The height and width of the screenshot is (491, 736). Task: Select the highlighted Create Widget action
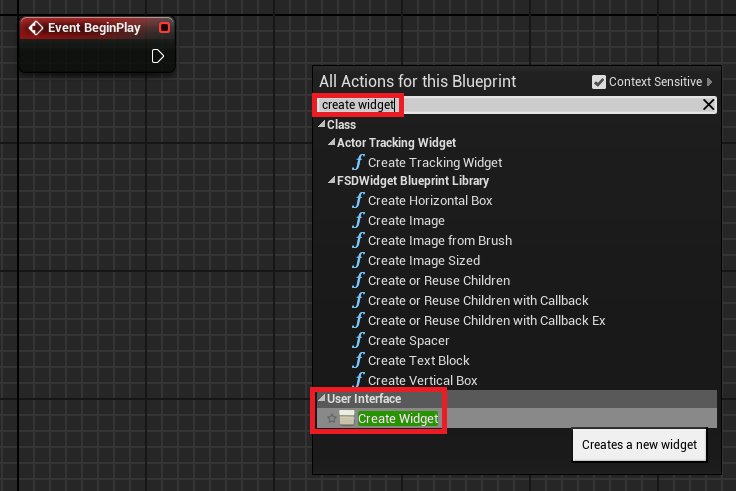pyautogui.click(x=398, y=418)
